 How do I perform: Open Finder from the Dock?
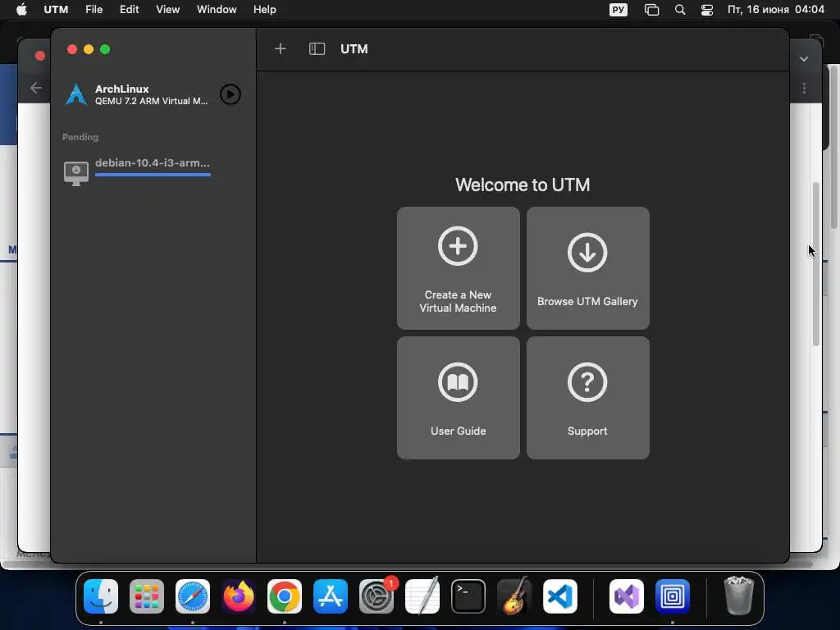click(101, 596)
